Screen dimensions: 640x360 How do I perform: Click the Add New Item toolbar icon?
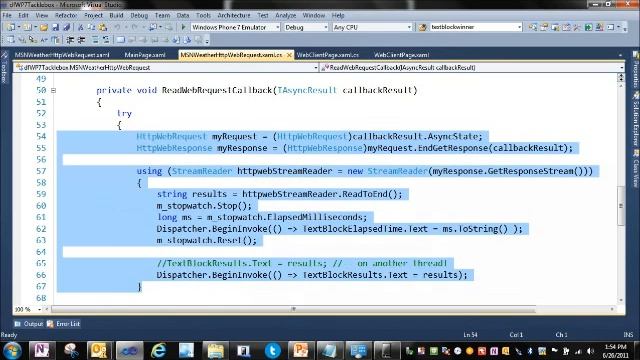click(x=27, y=27)
